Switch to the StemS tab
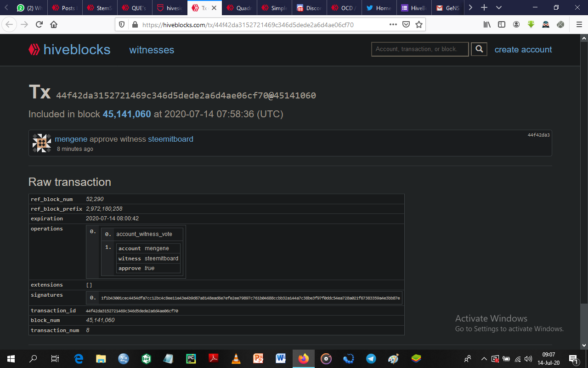Viewport: 588px width, 368px height. 100,8
